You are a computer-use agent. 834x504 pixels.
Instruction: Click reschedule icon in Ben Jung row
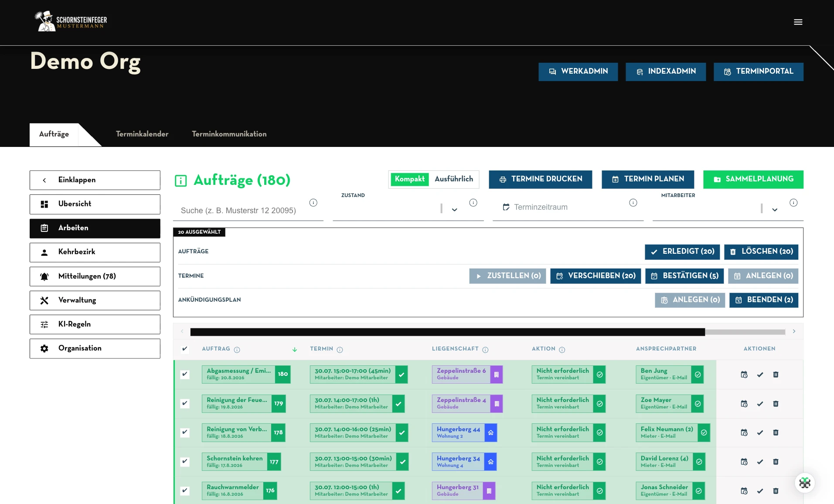[744, 375]
